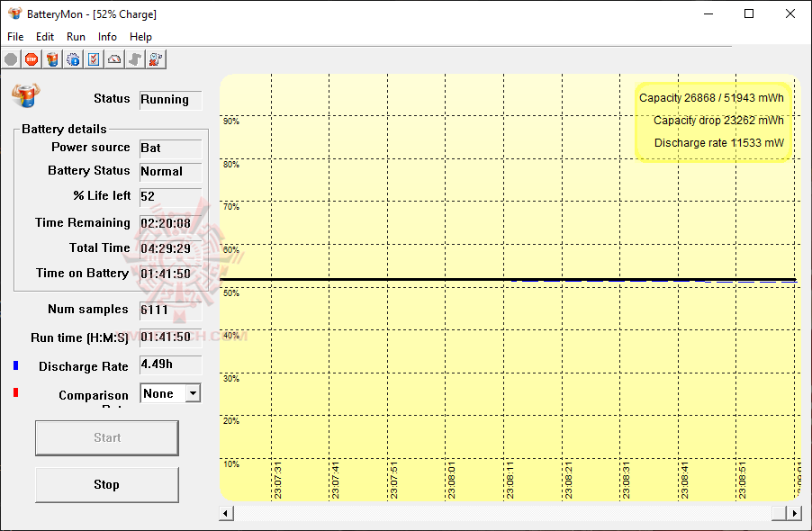Open the Help menu

click(140, 37)
